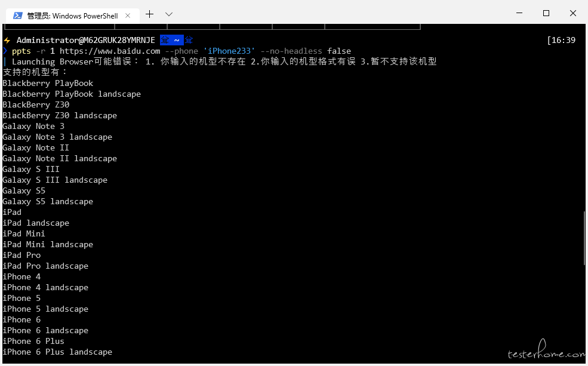Click the [16:39 timestamp in the prompt

(x=561, y=40)
